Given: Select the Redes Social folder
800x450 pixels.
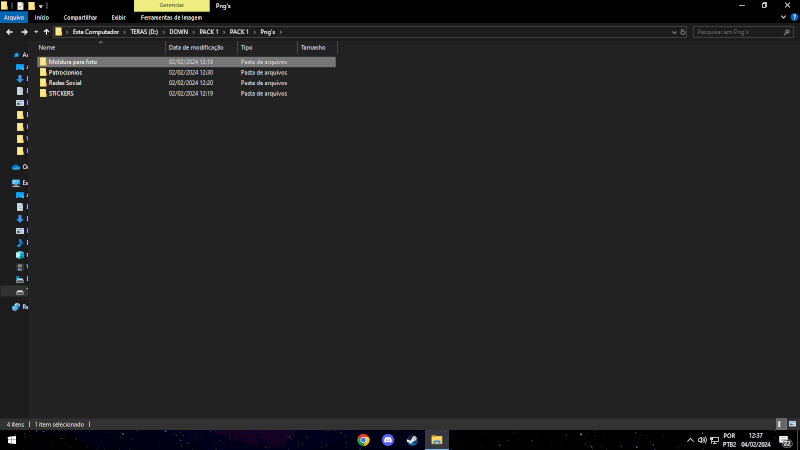Looking at the screenshot, I should (186, 83).
